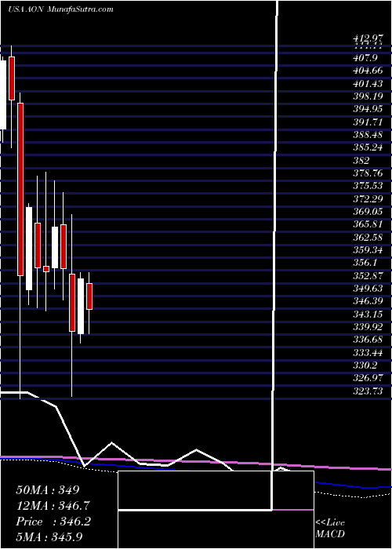392x549 pixels.
Task: Select the 398.19 price axis label
Action: pyautogui.click(x=368, y=96)
